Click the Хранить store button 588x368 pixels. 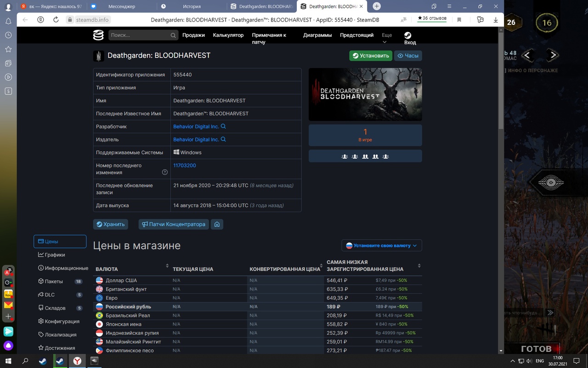[x=111, y=224]
